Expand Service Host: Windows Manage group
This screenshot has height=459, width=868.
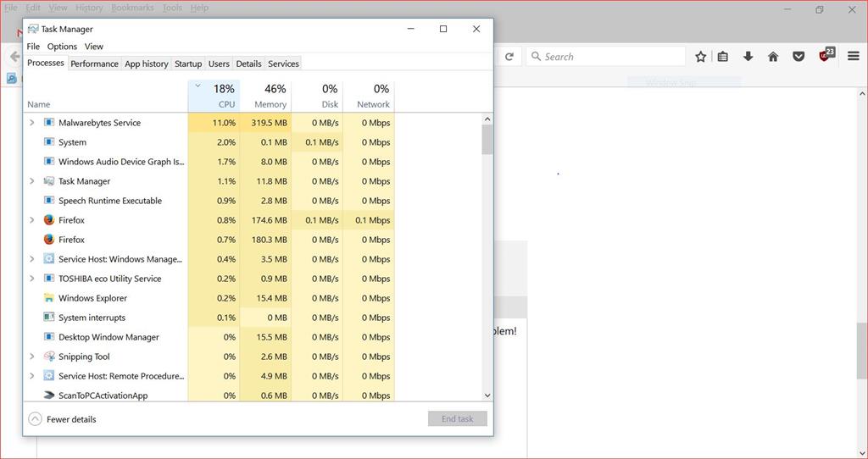tap(31, 259)
